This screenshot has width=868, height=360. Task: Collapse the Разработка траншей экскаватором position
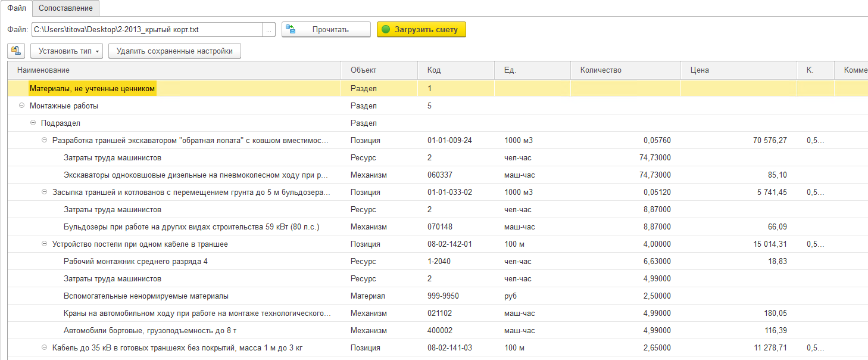44,140
